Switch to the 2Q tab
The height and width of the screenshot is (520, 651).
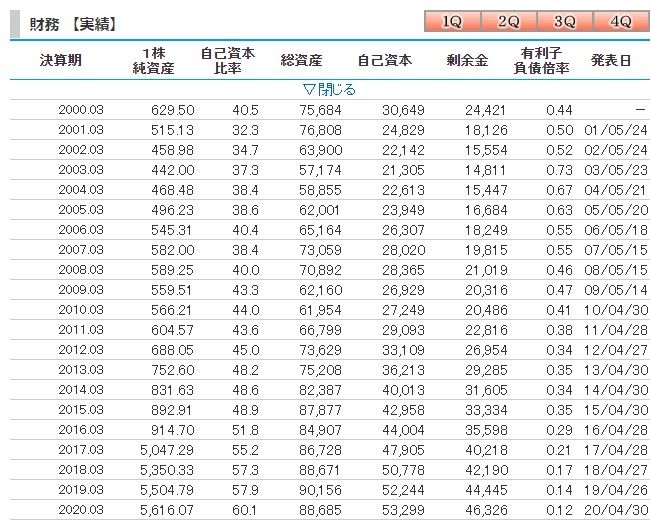tap(509, 21)
